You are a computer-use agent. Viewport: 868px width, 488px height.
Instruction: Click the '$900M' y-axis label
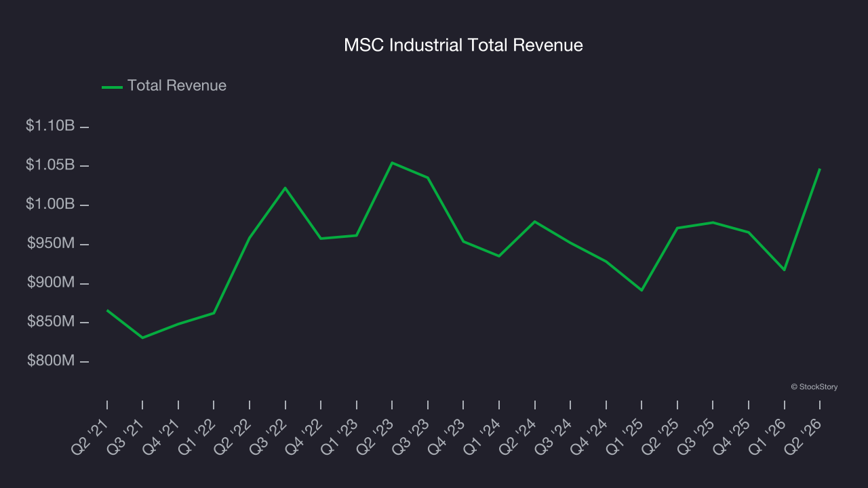pos(51,283)
